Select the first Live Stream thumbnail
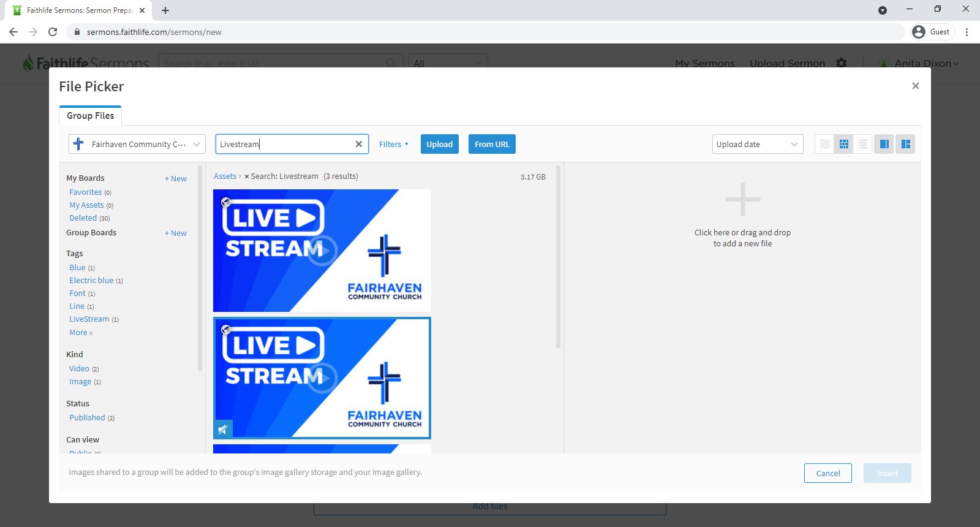This screenshot has width=980, height=527. click(322, 251)
